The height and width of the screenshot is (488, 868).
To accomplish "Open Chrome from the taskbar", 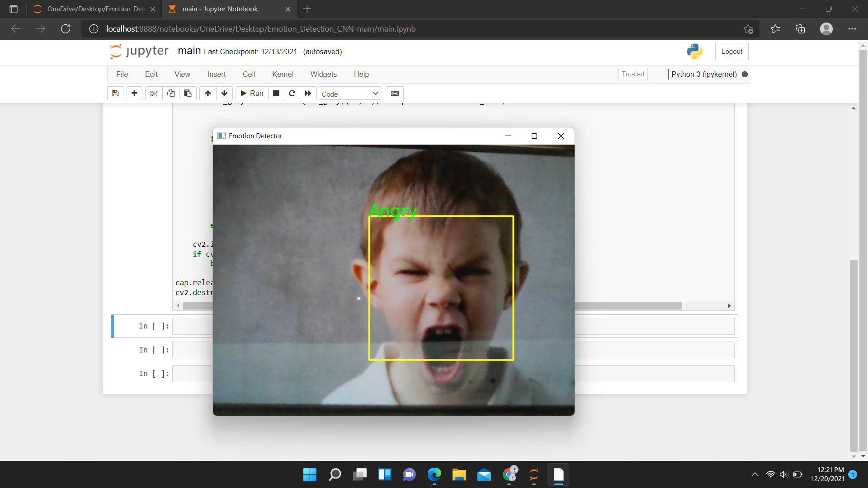I will [509, 474].
